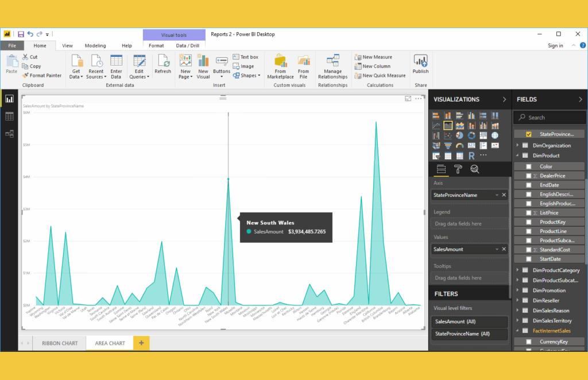Select the Donut chart visualization

click(471, 135)
